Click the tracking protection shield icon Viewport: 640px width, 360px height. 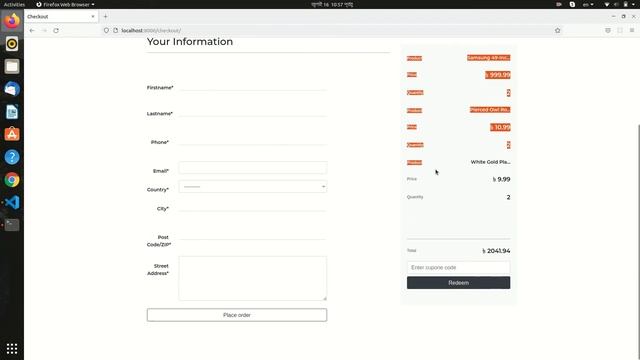tap(106, 31)
